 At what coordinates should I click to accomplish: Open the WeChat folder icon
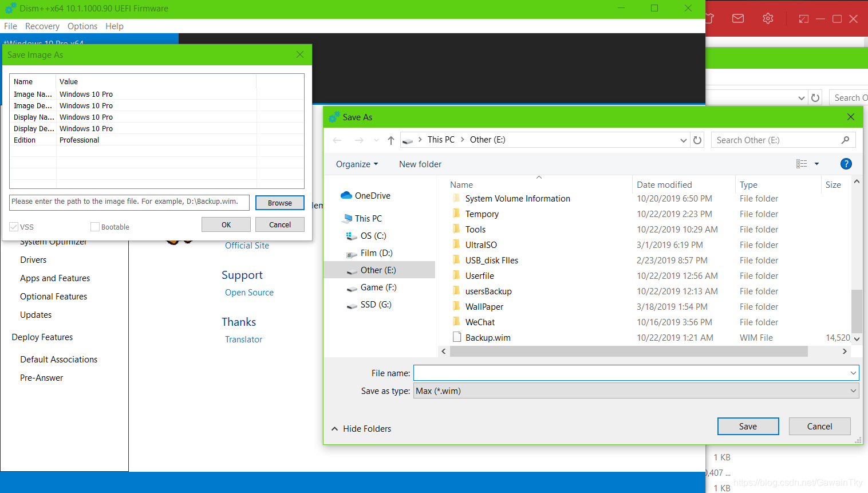click(456, 322)
